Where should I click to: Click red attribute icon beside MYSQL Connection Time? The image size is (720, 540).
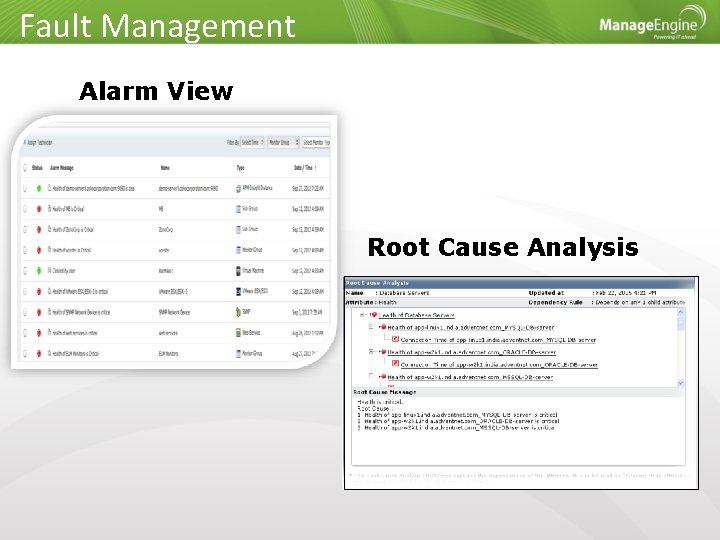(395, 339)
